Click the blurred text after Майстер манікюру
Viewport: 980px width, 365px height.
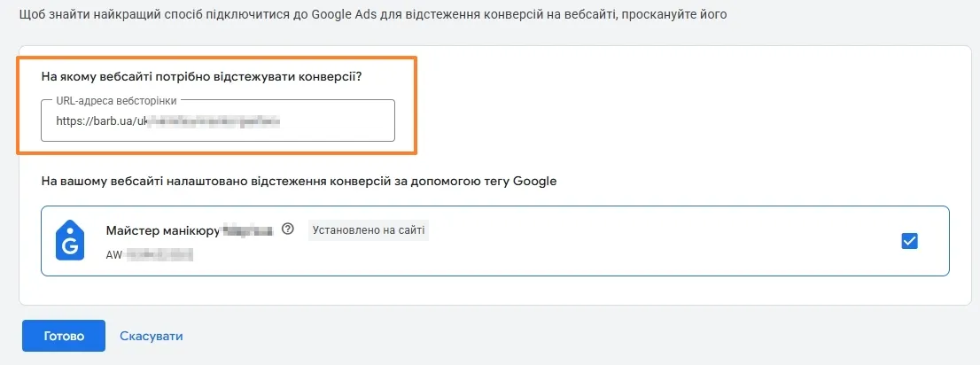[248, 230]
